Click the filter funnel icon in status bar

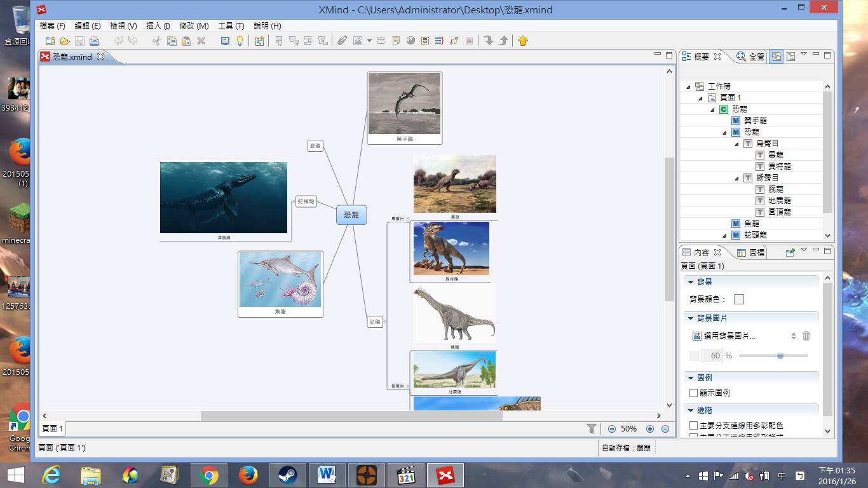pyautogui.click(x=592, y=429)
